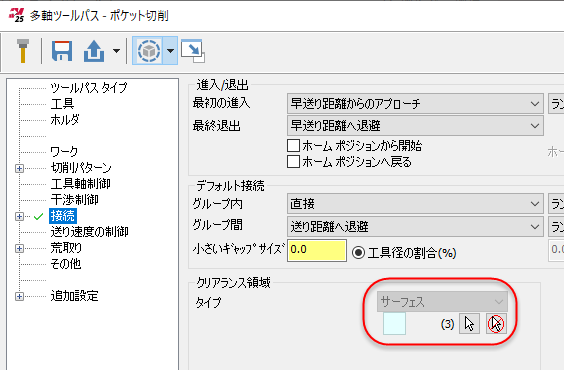The height and width of the screenshot is (370, 564).
Task: Select 追加設定 in the tree
Action: [x=74, y=296]
